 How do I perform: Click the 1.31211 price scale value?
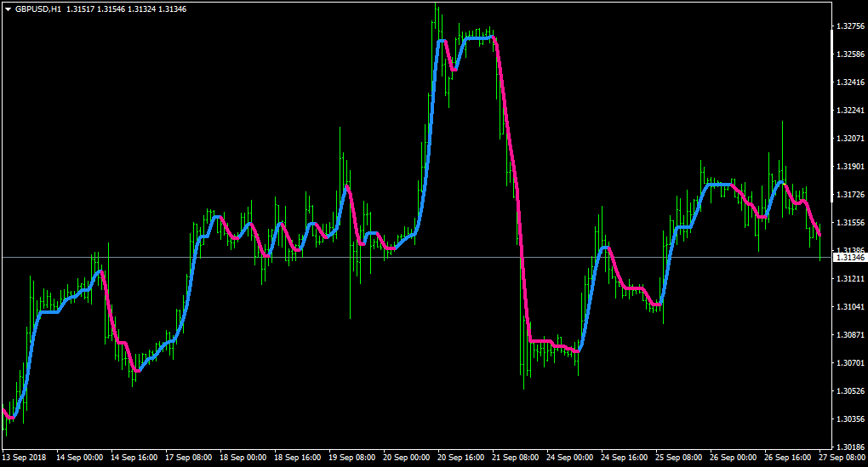pos(850,279)
